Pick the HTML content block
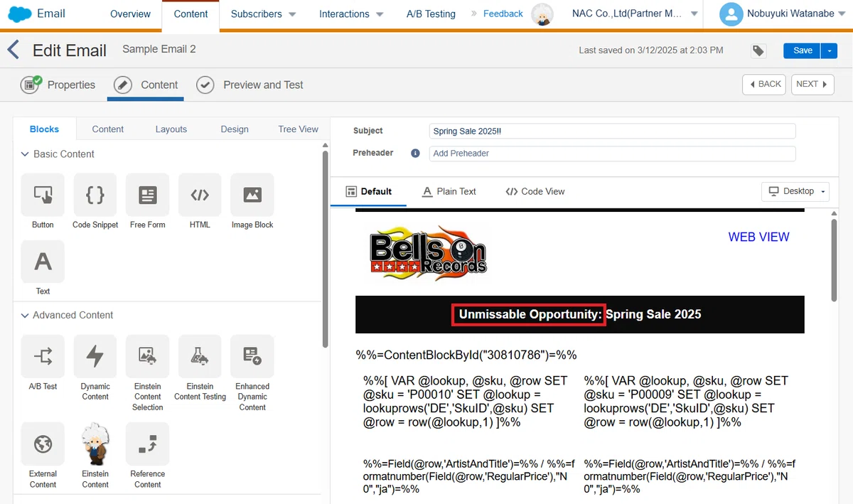Viewport: 853px width, 504px height. tap(200, 202)
